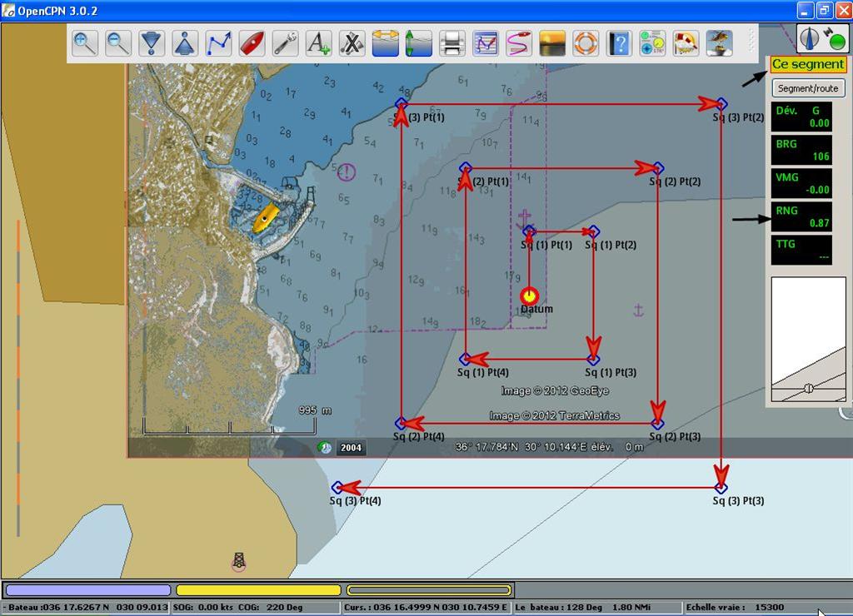Click the Zoom Out magnifier tool
This screenshot has height=616, width=853.
[118, 42]
